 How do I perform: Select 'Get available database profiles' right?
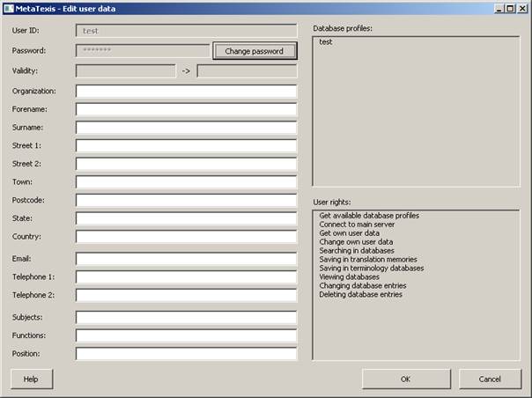coord(369,216)
